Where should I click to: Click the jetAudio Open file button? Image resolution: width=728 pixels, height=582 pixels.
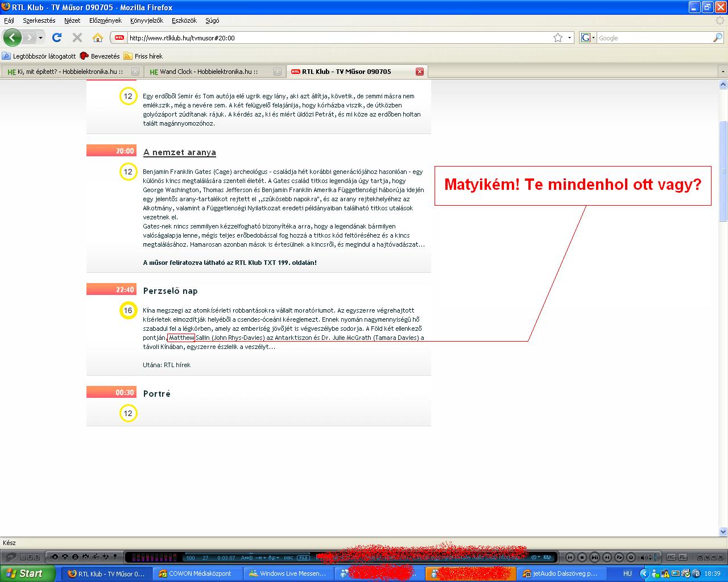619,558
